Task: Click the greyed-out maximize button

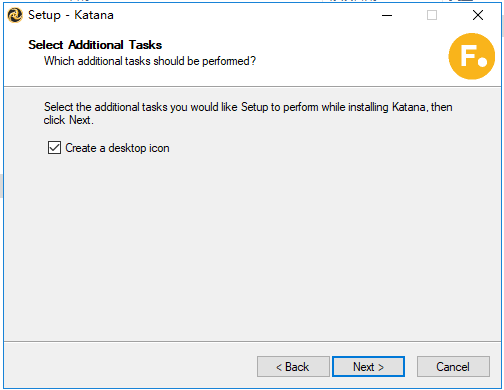Action: click(432, 15)
